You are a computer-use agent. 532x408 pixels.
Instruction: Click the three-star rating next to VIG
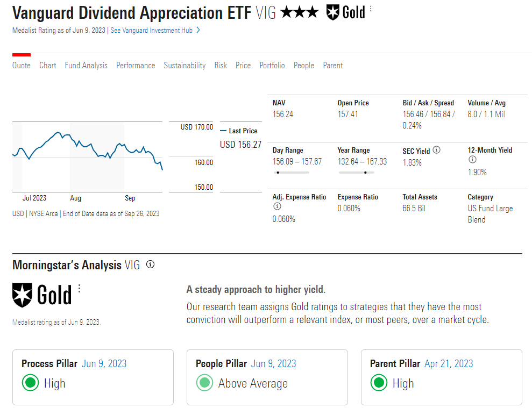(300, 12)
